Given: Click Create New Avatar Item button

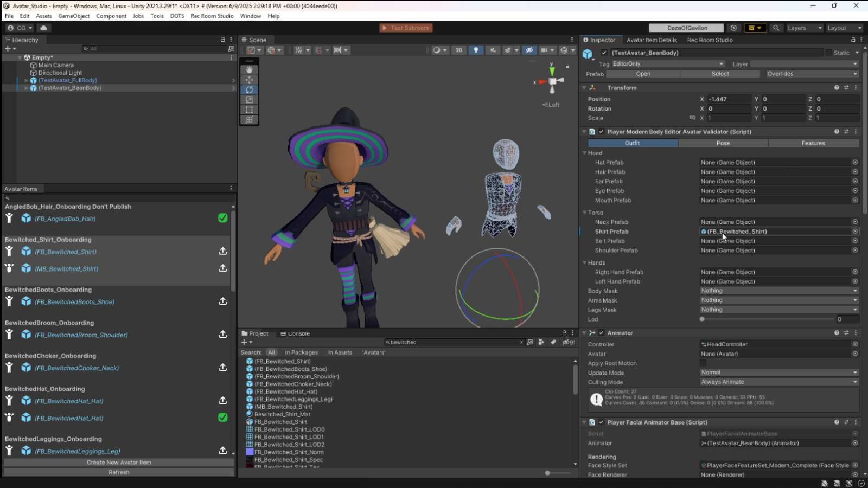Looking at the screenshot, I should click(x=119, y=463).
